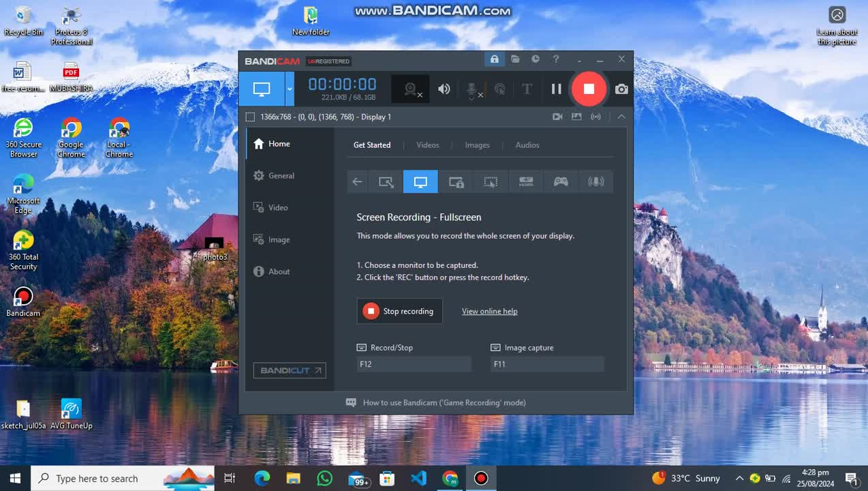Click the Record/Stop hotkey field showing F12
The height and width of the screenshot is (491, 868).
tap(414, 364)
